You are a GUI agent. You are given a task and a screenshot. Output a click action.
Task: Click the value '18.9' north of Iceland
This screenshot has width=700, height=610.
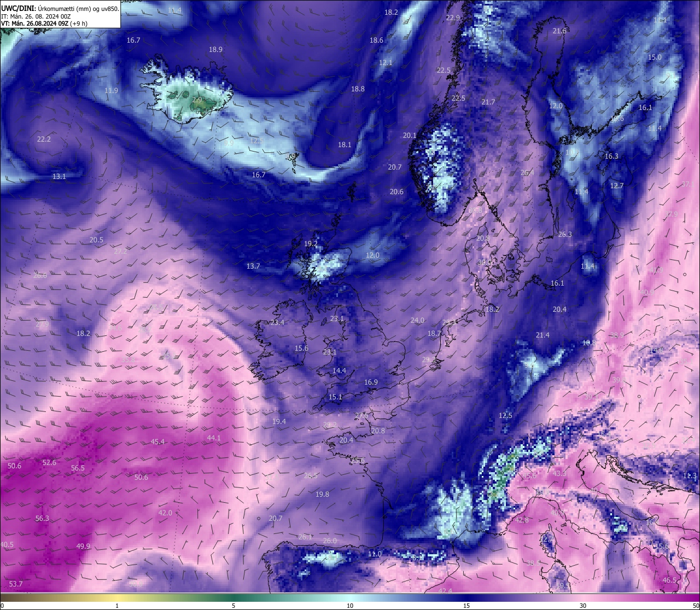tap(215, 49)
